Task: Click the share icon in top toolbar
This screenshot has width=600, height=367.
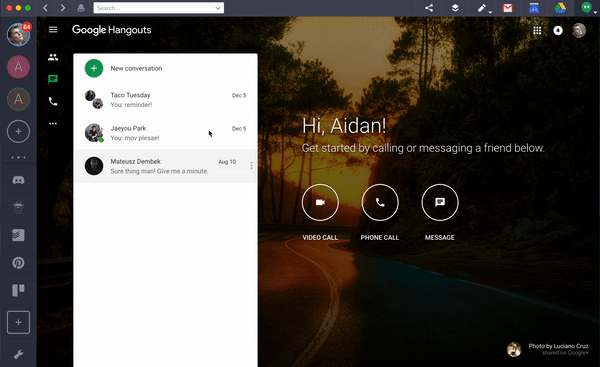Action: pyautogui.click(x=429, y=8)
